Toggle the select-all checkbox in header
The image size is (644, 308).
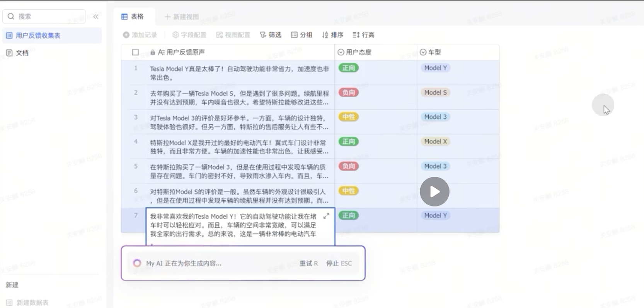coord(135,52)
